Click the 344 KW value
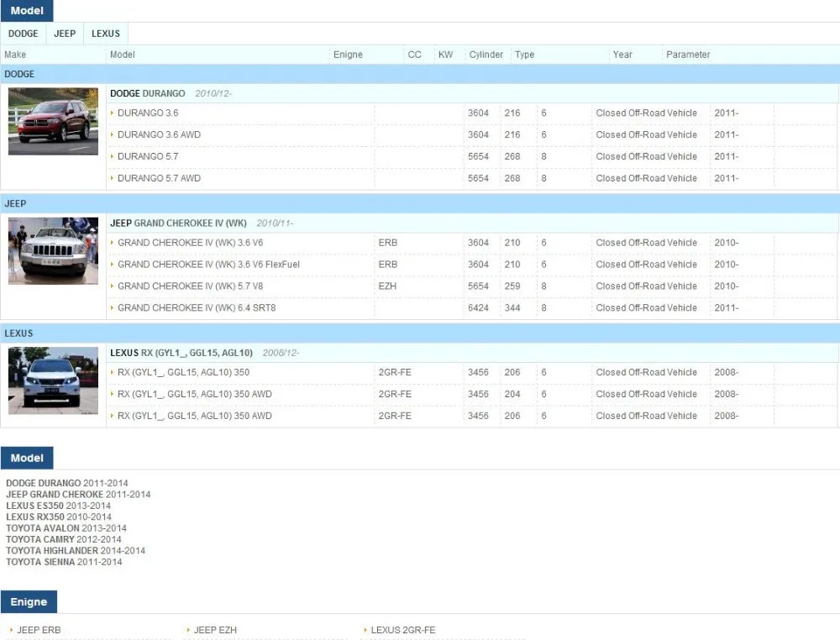The image size is (840, 640). (512, 308)
